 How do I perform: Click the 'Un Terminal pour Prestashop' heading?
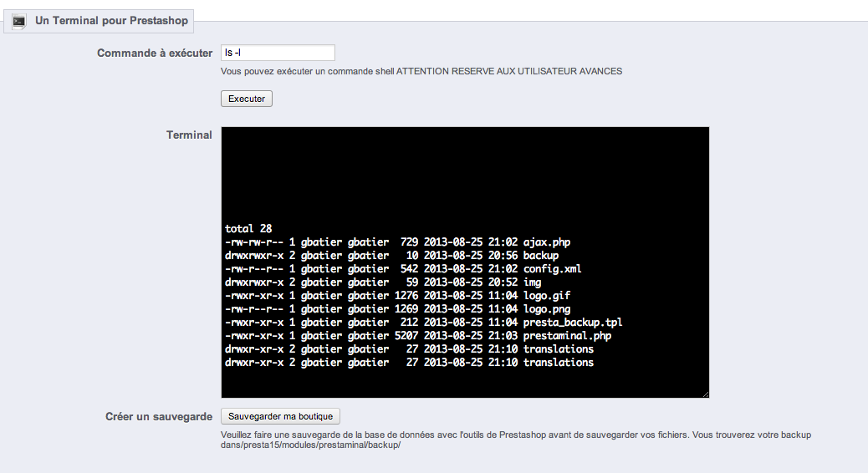pyautogui.click(x=111, y=20)
